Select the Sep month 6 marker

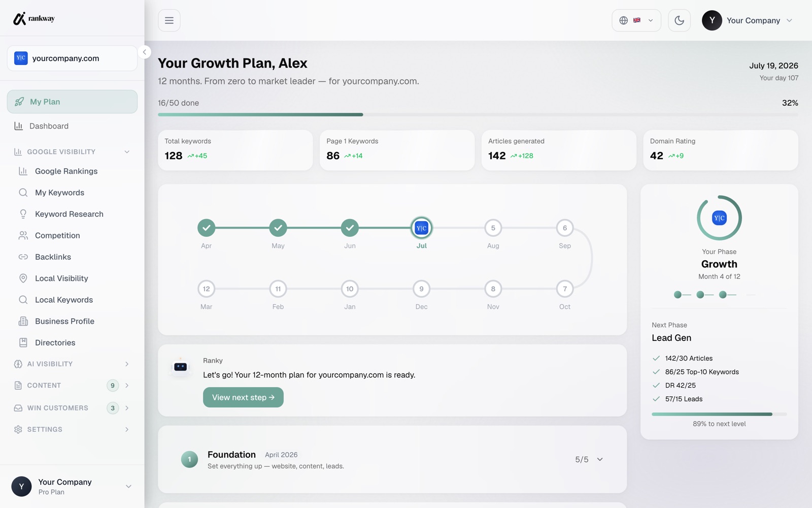pos(565,228)
